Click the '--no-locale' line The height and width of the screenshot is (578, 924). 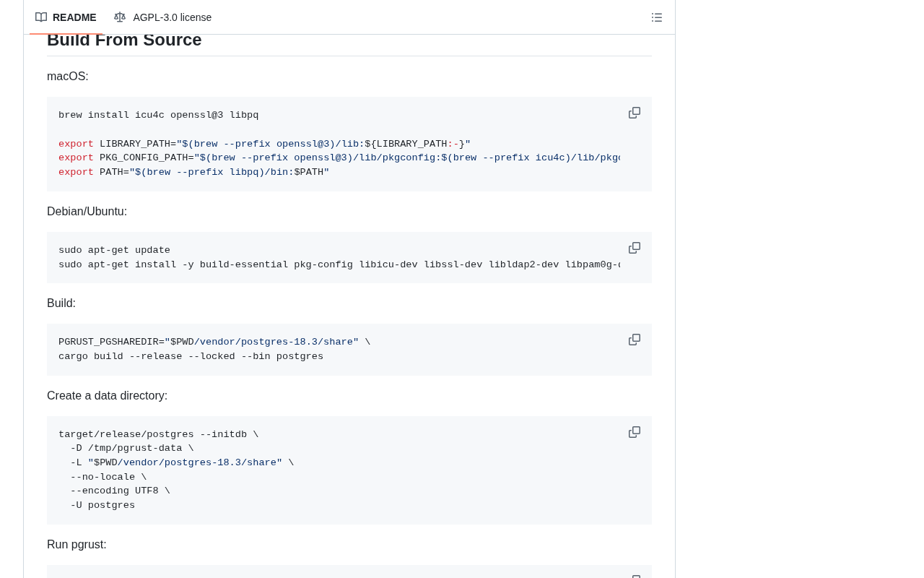(x=108, y=477)
